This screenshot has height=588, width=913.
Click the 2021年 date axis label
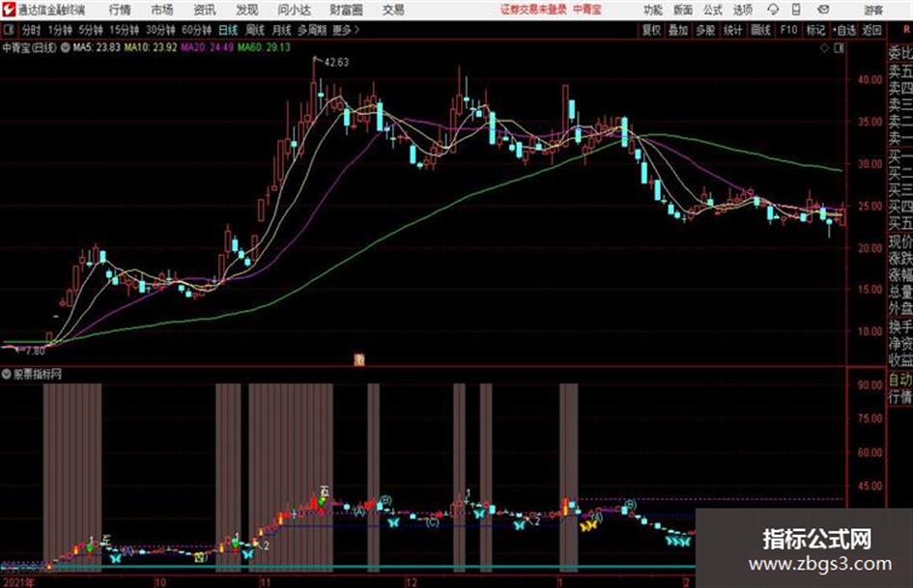click(18, 582)
